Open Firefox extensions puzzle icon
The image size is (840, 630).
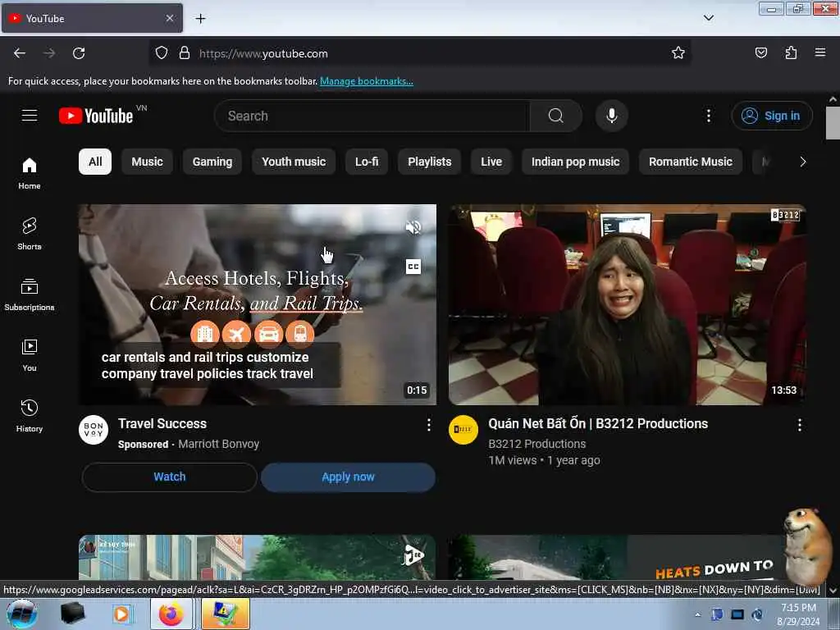[x=791, y=52]
